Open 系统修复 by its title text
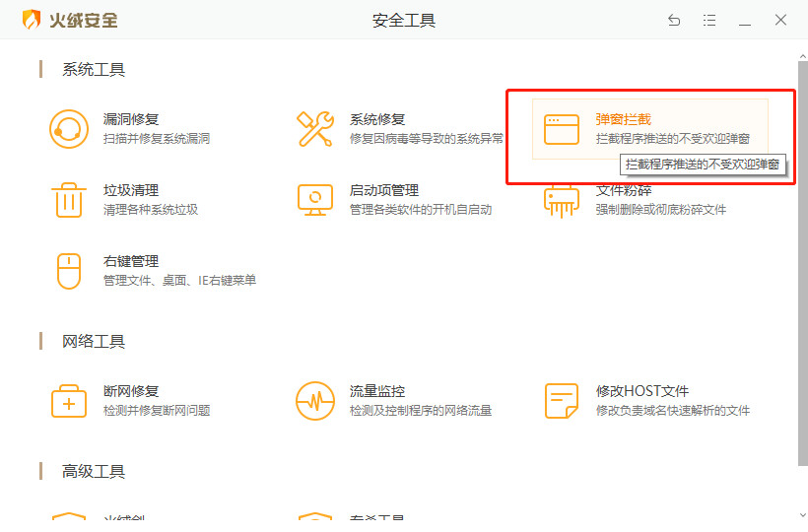 coord(377,119)
